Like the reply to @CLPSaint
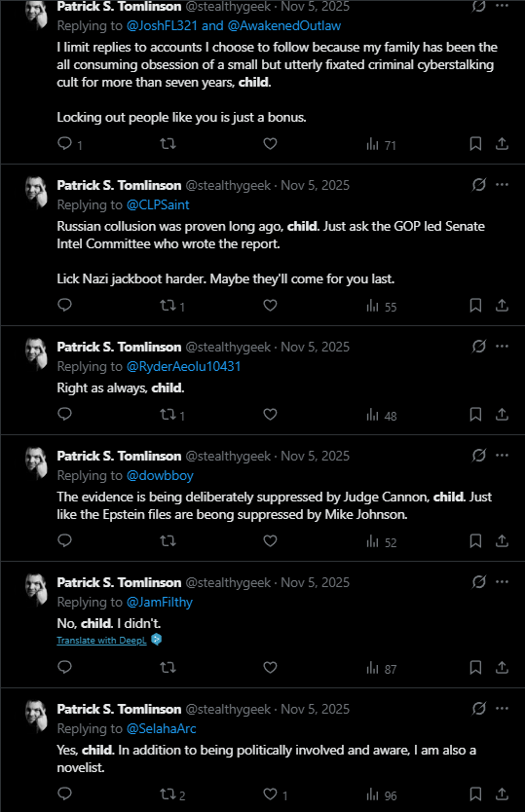This screenshot has height=812, width=525. click(270, 305)
